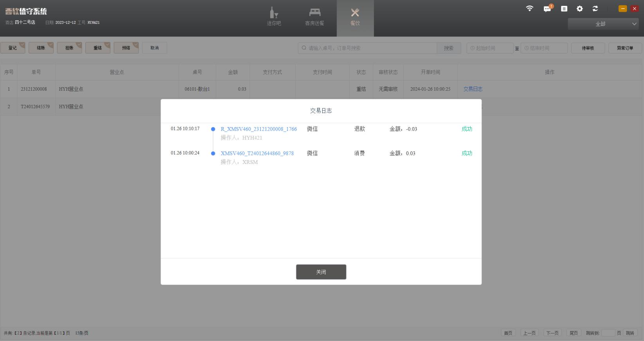
Task: Click the 异常订单 button
Action: [x=625, y=48]
